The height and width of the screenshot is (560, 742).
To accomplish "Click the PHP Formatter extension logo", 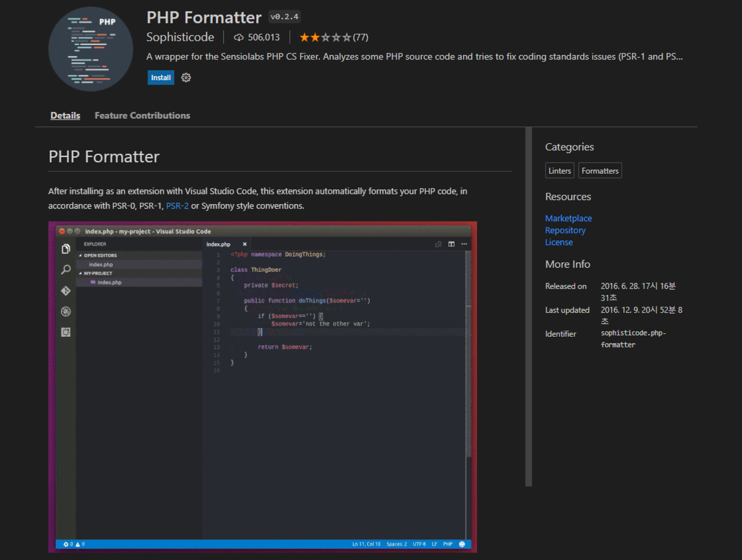I will point(91,49).
